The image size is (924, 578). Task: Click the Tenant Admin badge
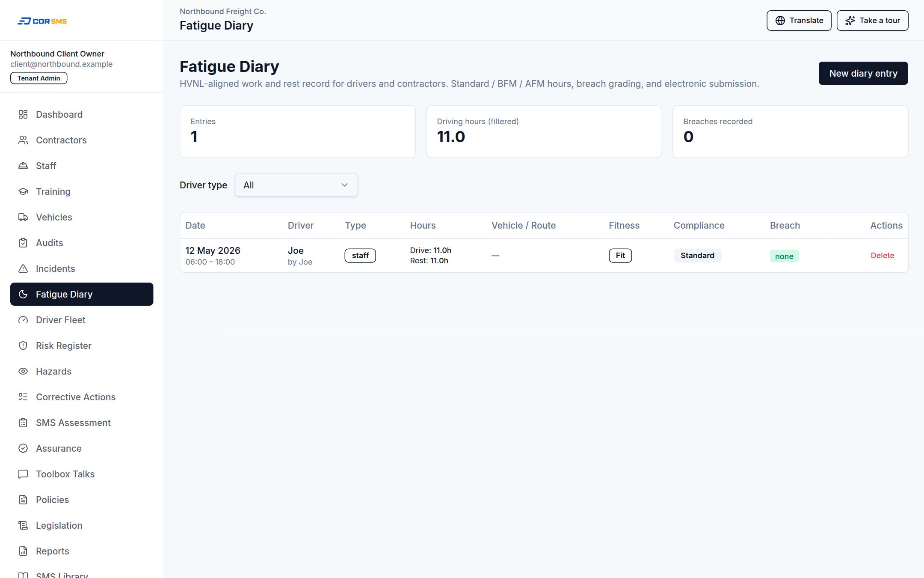point(38,78)
